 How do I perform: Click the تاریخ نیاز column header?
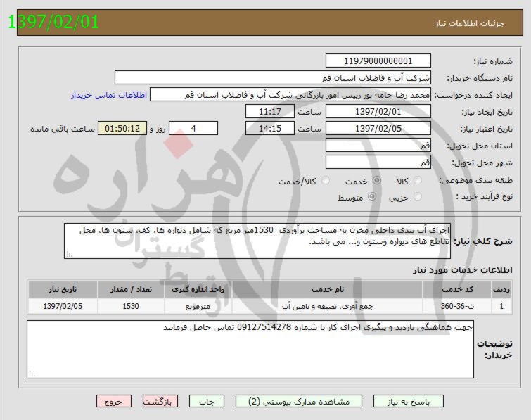[x=63, y=290]
